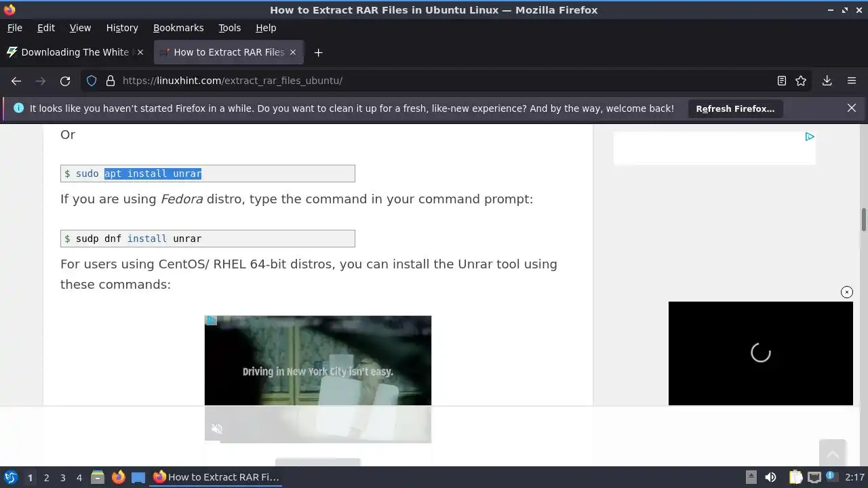Dismiss the Refresh Firefox notification bar

click(852, 108)
